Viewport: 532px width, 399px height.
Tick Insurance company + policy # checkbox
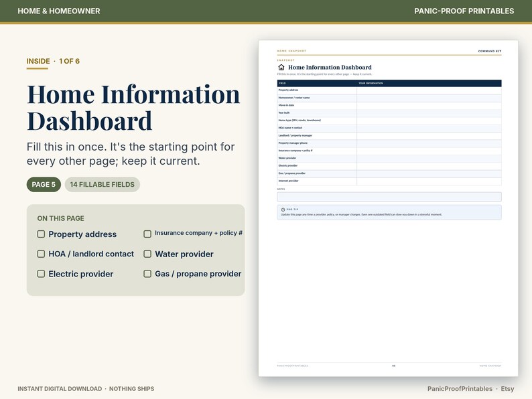[x=147, y=234]
